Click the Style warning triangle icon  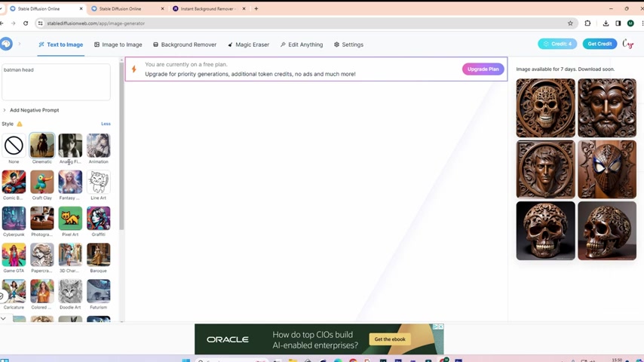(x=20, y=124)
